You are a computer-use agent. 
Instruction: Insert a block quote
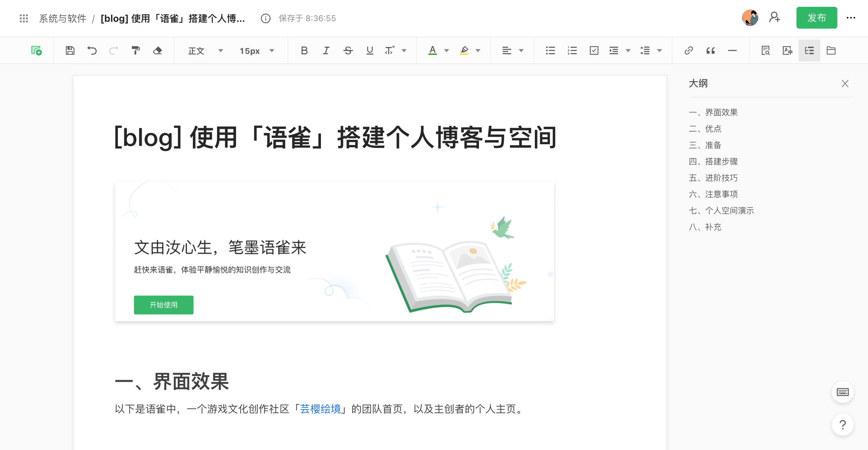710,50
